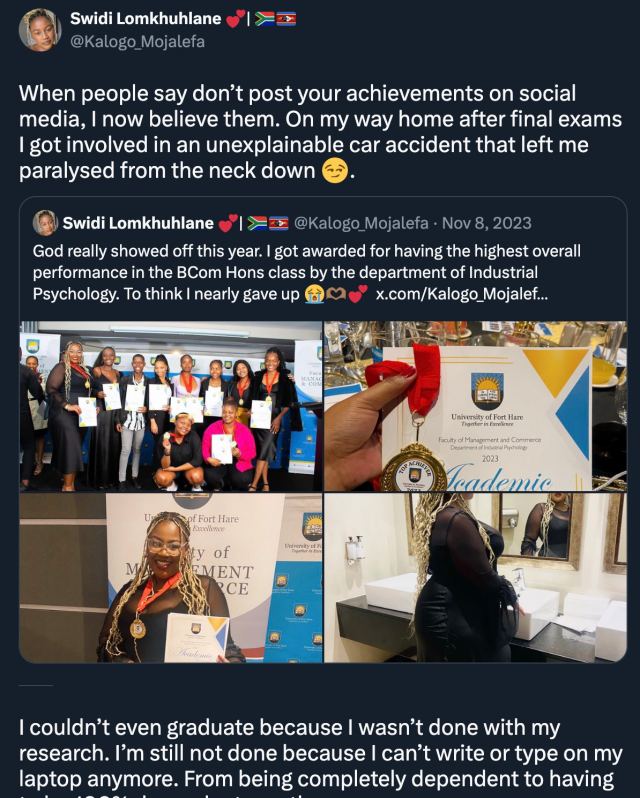Screen dimensions: 640x798
Task: Click the crying emoji in quoted tweet
Action: 313,294
